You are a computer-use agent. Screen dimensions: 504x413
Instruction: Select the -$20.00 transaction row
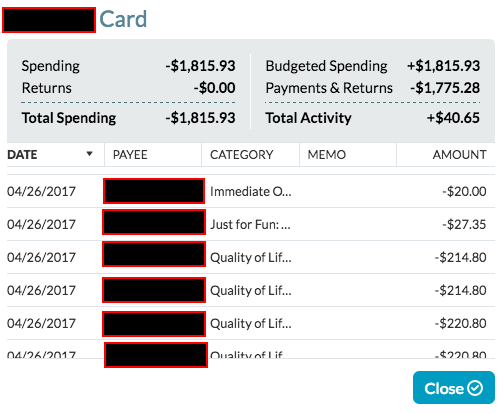click(x=251, y=191)
